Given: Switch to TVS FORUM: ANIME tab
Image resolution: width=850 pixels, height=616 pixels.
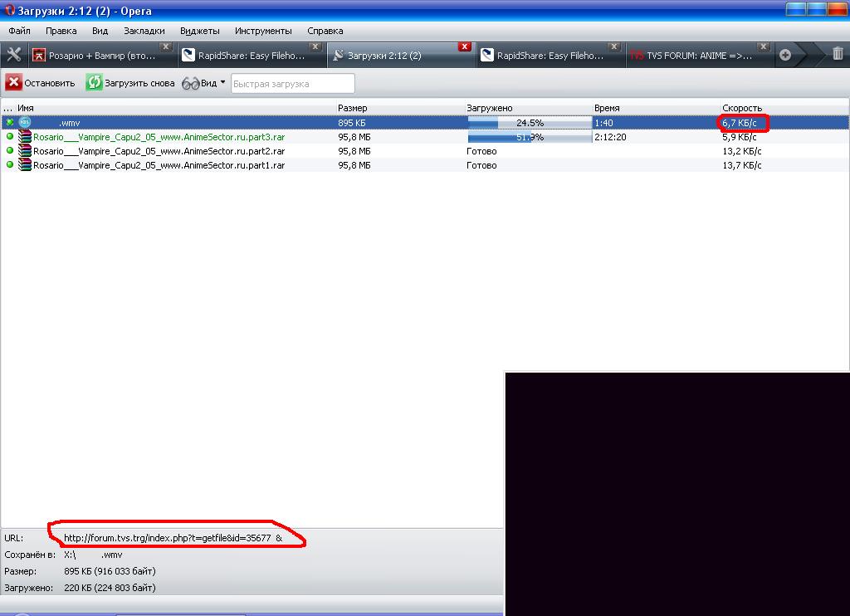Looking at the screenshot, I should point(697,56).
